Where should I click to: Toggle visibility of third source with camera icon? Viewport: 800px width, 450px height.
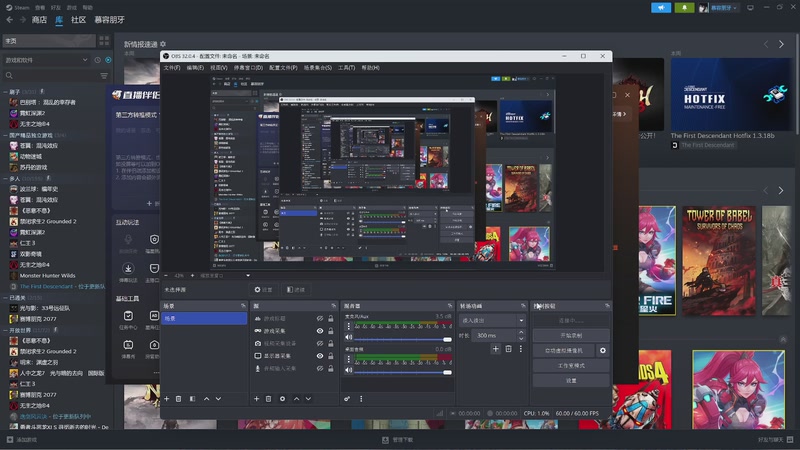[320, 343]
